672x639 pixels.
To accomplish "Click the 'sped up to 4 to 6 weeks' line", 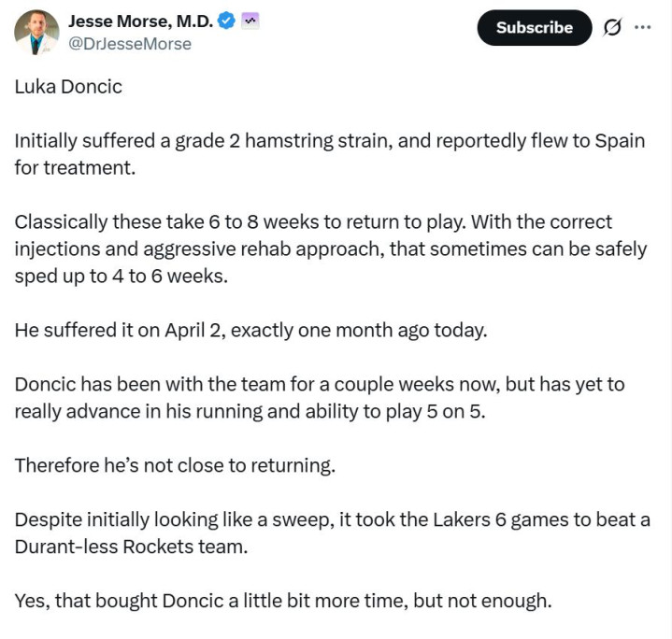I will [x=121, y=276].
